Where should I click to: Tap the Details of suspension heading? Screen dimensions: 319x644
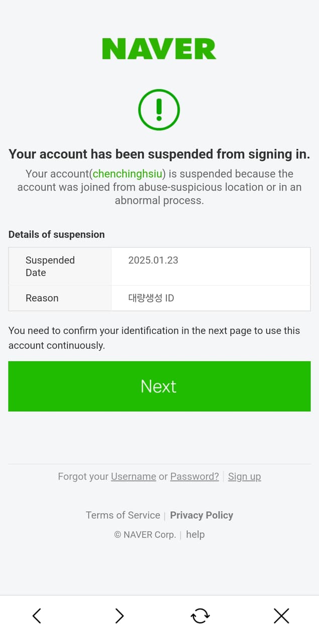pyautogui.click(x=56, y=234)
